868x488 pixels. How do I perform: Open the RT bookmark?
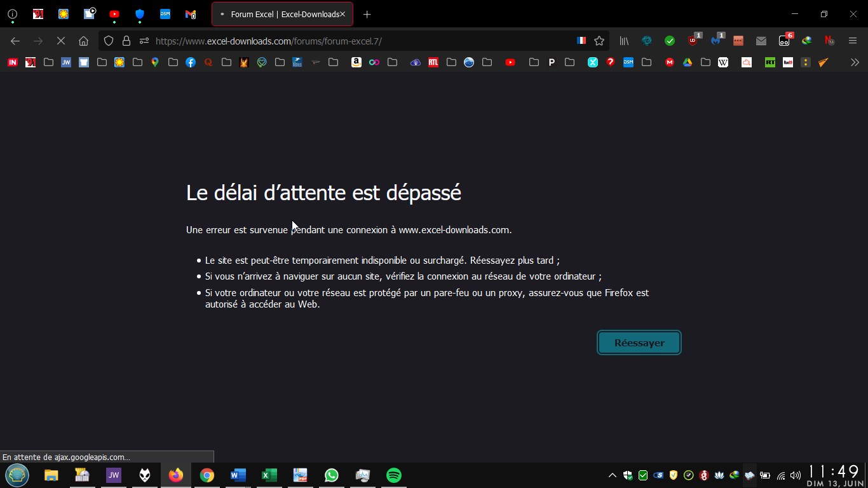(770, 62)
